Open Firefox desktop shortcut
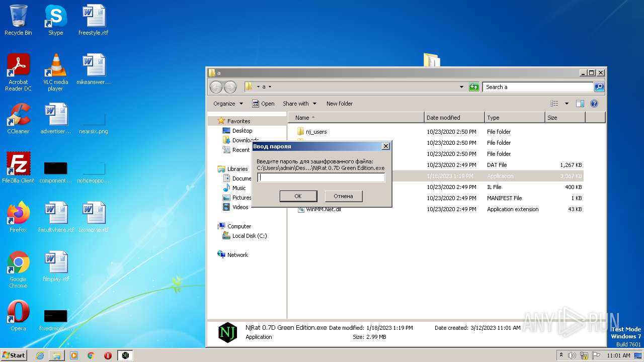Image resolution: width=644 pixels, height=362 pixels. click(x=18, y=217)
